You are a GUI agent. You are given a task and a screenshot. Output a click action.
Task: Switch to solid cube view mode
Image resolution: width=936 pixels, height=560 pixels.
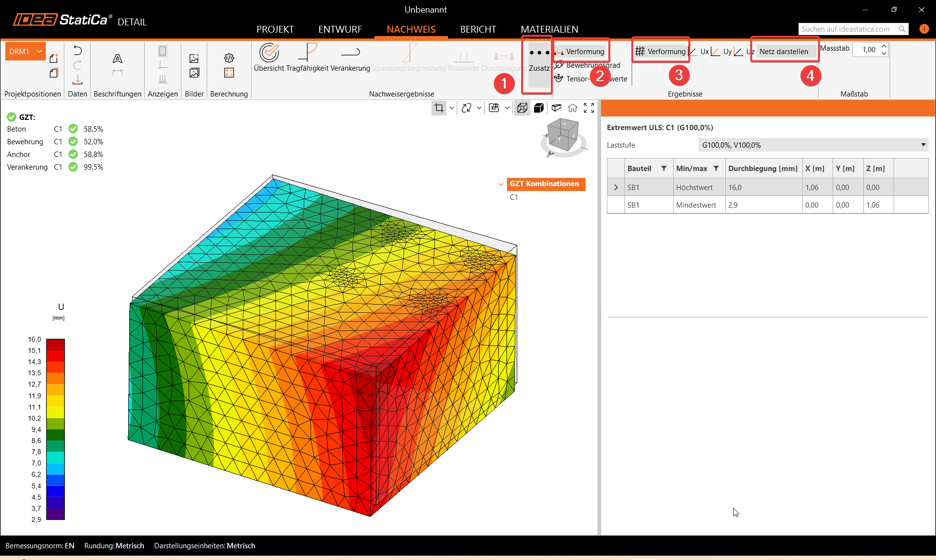tap(539, 108)
